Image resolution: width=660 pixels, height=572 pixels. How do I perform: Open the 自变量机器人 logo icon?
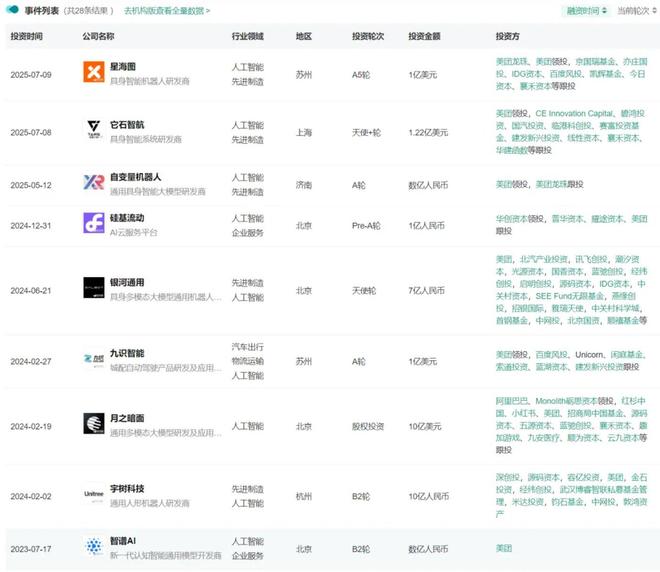pos(93,184)
